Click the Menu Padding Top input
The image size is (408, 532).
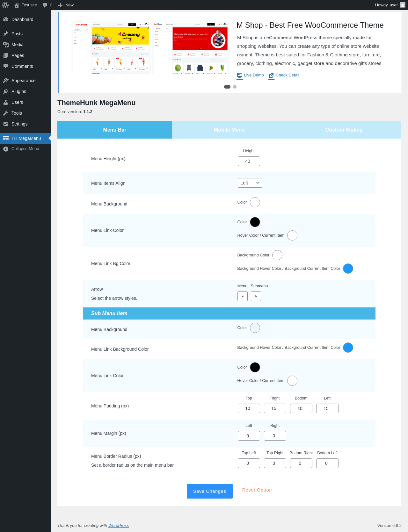pyautogui.click(x=249, y=408)
